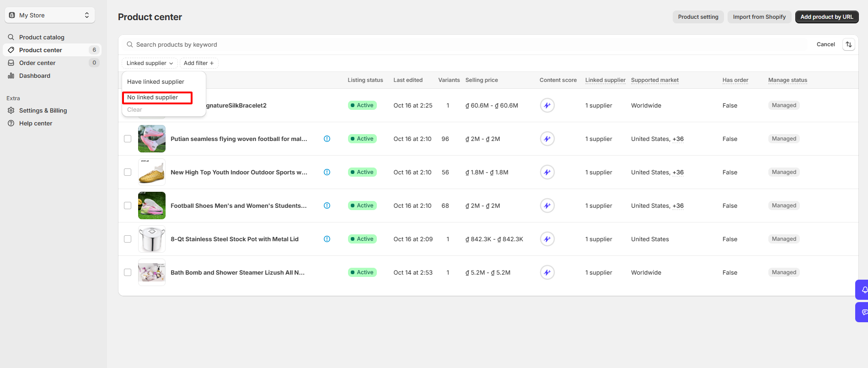Image resolution: width=868 pixels, height=368 pixels.
Task: Open thumbnail of gold high top sports shoe
Action: click(x=152, y=172)
